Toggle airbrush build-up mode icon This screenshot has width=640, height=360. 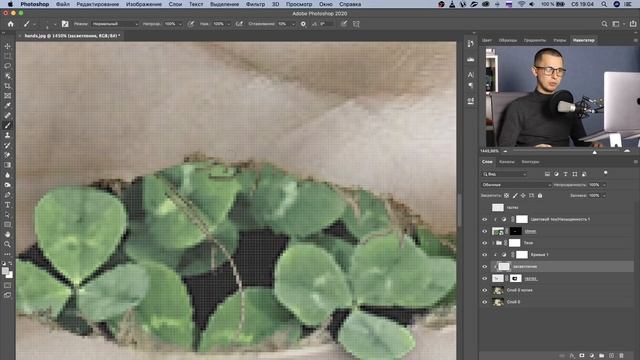click(239, 24)
